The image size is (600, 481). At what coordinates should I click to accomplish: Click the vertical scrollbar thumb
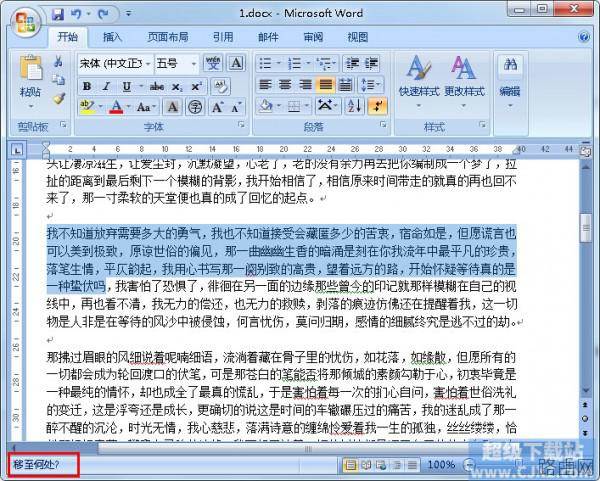tap(585, 228)
